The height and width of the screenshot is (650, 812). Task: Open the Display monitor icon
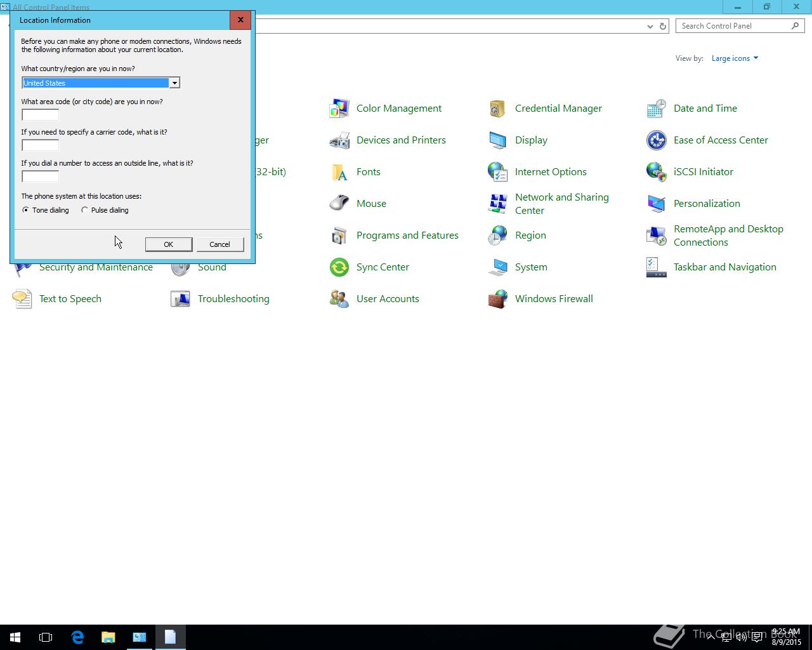click(498, 140)
